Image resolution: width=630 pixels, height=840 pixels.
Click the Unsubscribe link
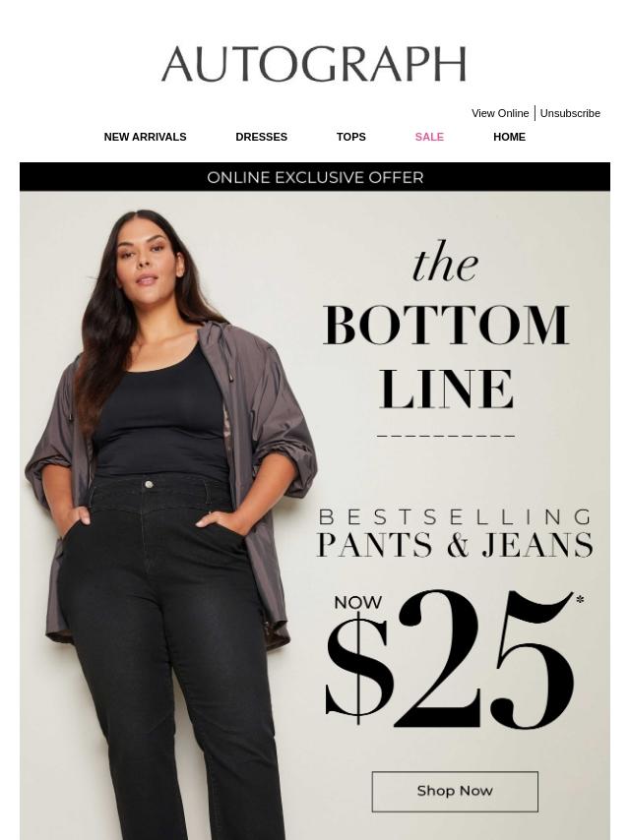pos(570,113)
